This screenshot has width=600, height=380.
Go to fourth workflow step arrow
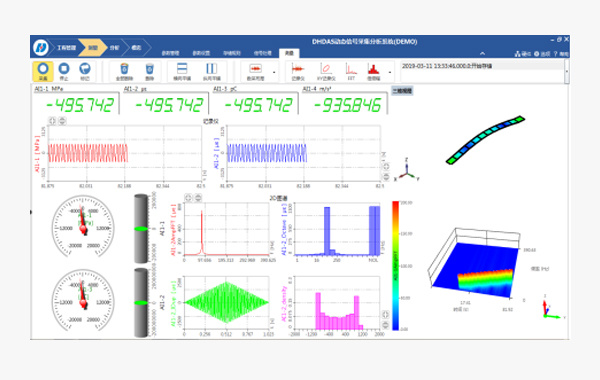pos(136,48)
